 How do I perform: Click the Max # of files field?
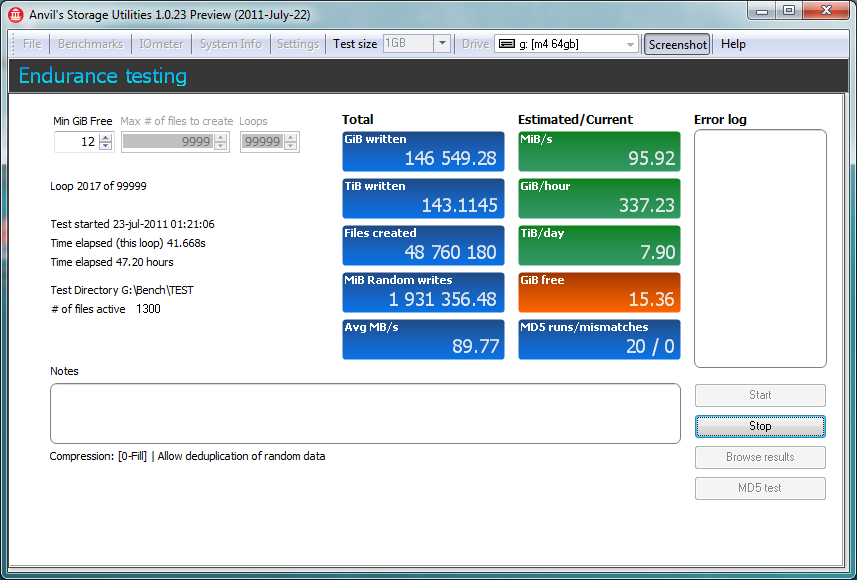[168, 142]
